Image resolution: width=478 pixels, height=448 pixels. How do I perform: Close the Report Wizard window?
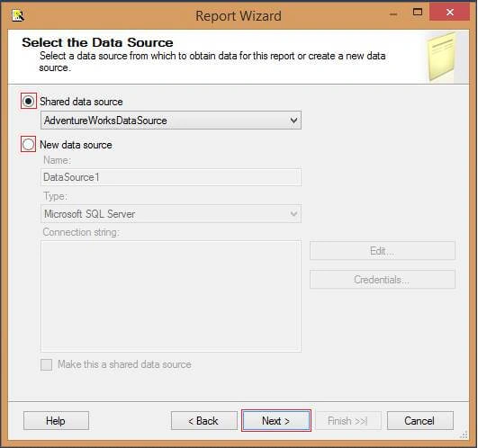point(450,13)
